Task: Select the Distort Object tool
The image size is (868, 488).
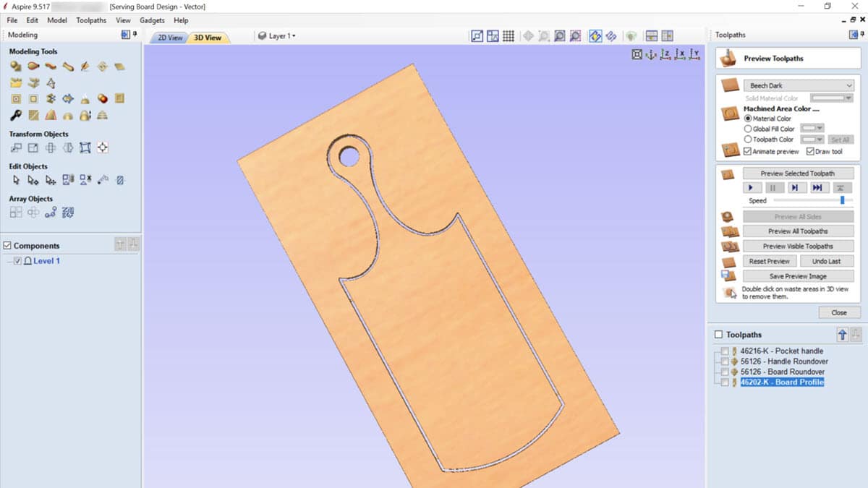Action: 85,147
